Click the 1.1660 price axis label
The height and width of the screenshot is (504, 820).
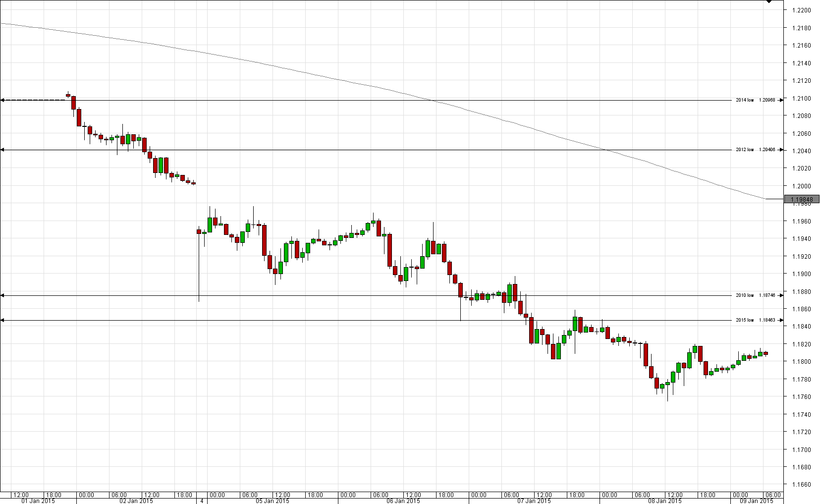coord(802,485)
